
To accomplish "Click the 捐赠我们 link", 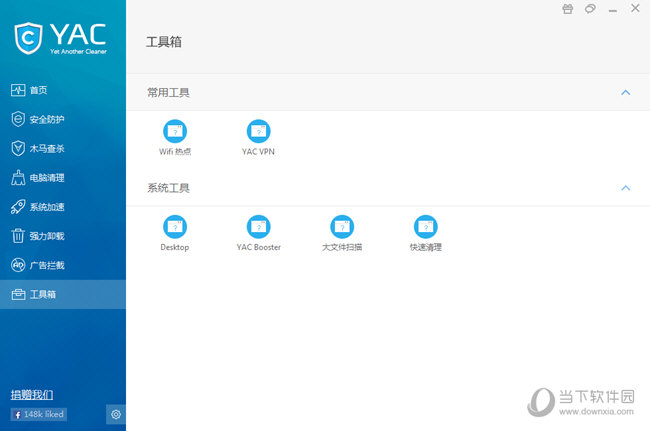I will coord(32,395).
